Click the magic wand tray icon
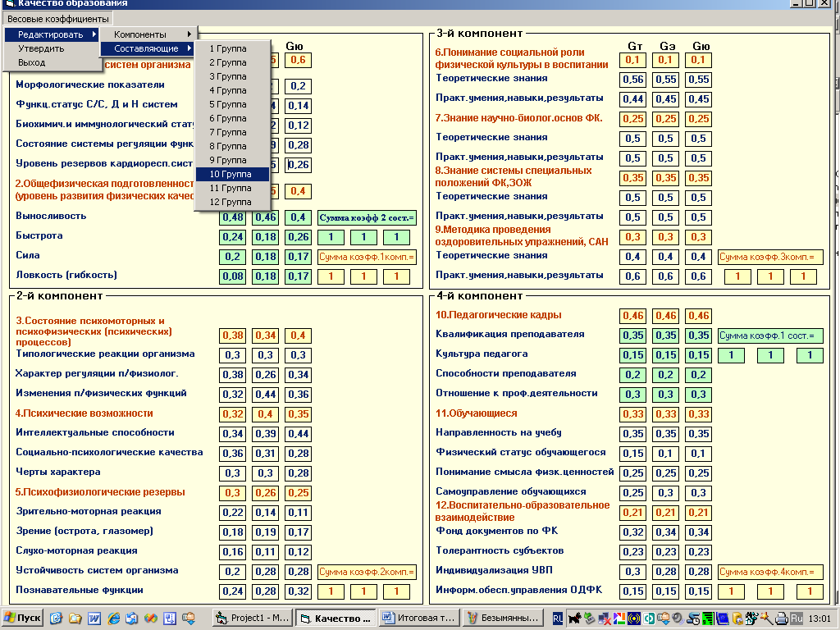The width and height of the screenshot is (840, 630). tap(767, 619)
